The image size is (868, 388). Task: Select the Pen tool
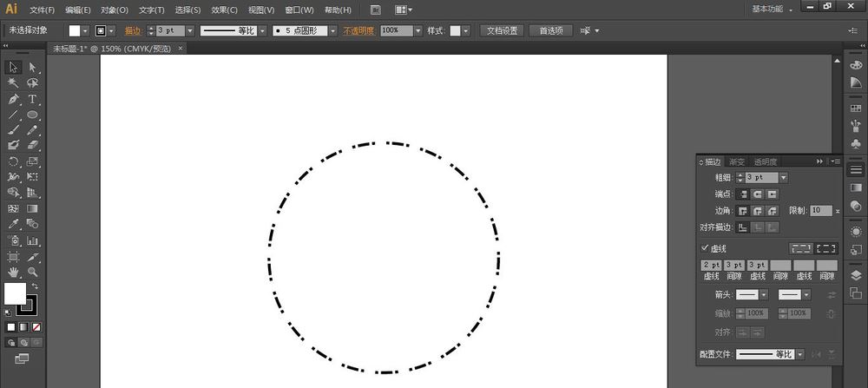click(13, 99)
